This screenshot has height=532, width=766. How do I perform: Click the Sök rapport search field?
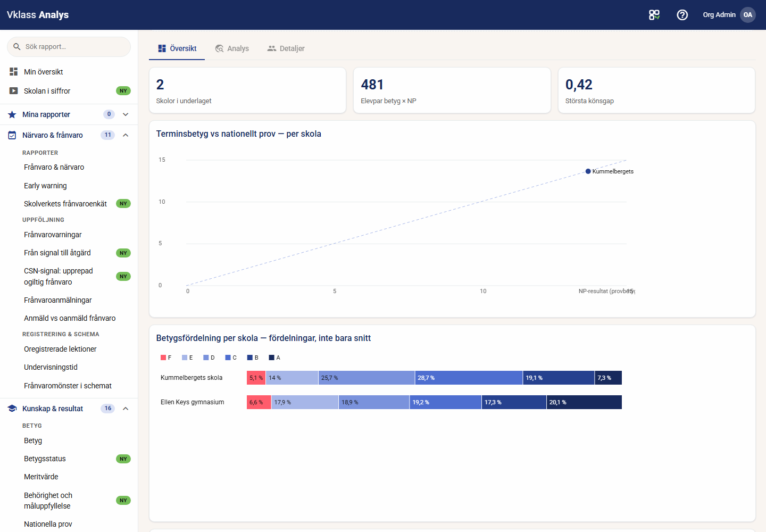coord(69,47)
